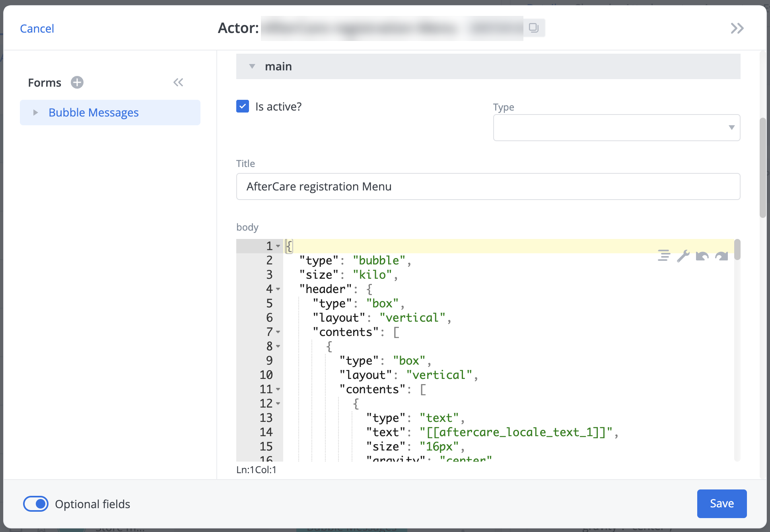Fold the contents array at line 11

click(x=278, y=389)
